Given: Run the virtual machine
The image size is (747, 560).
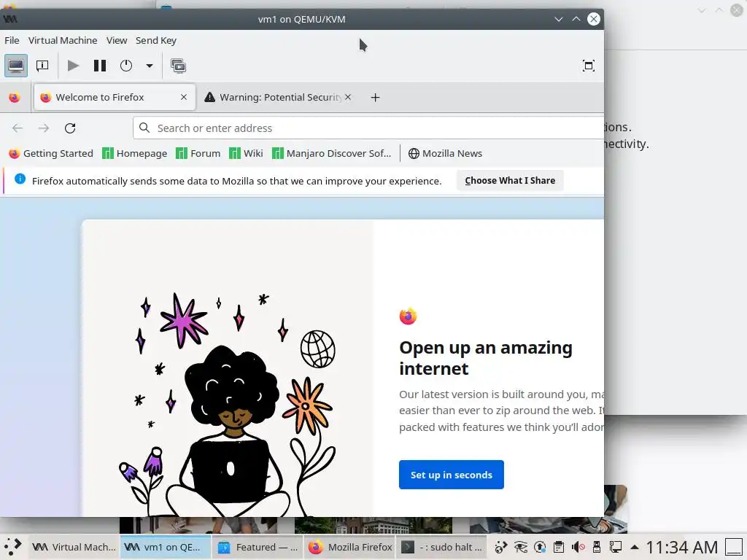Looking at the screenshot, I should point(73,66).
